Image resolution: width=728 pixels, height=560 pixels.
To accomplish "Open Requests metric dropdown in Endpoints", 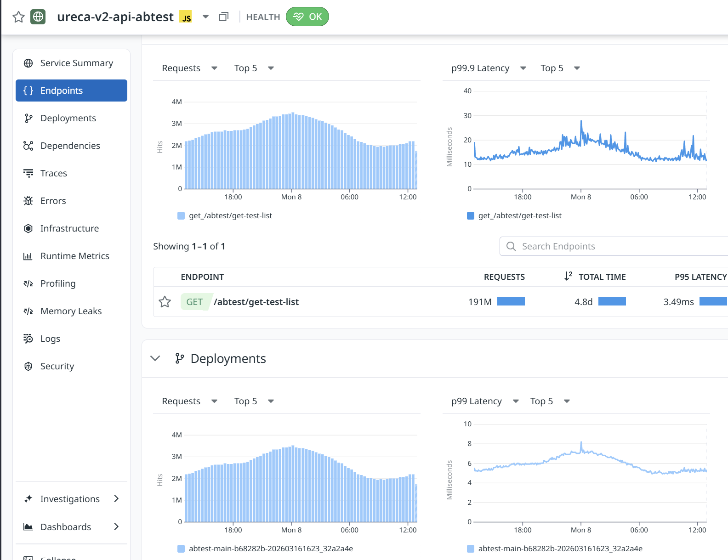I will click(189, 68).
